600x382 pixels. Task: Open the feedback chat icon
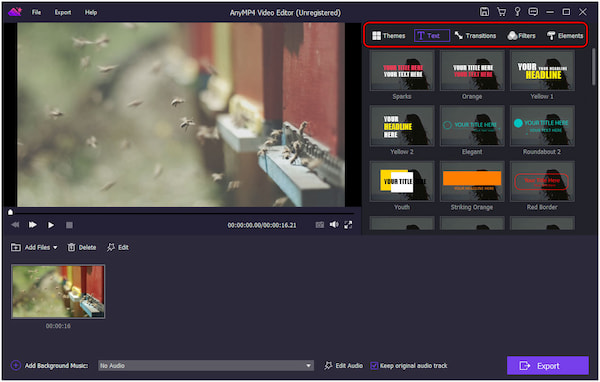click(x=533, y=12)
